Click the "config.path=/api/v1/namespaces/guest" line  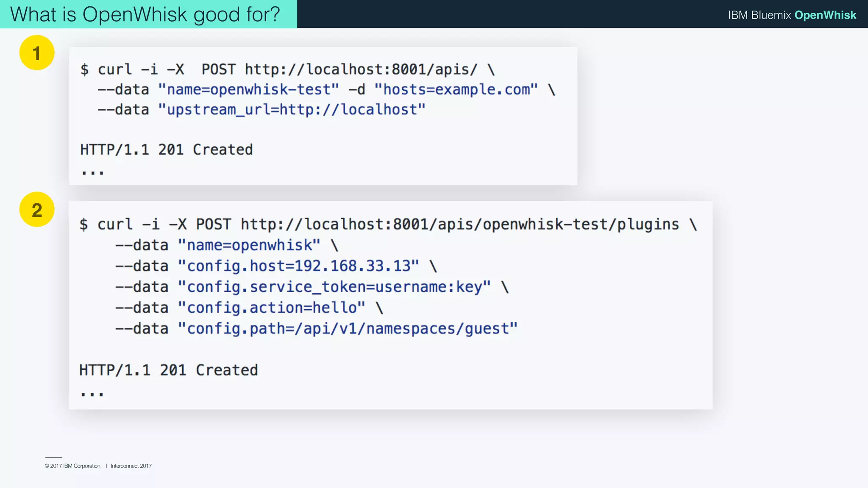click(x=317, y=329)
